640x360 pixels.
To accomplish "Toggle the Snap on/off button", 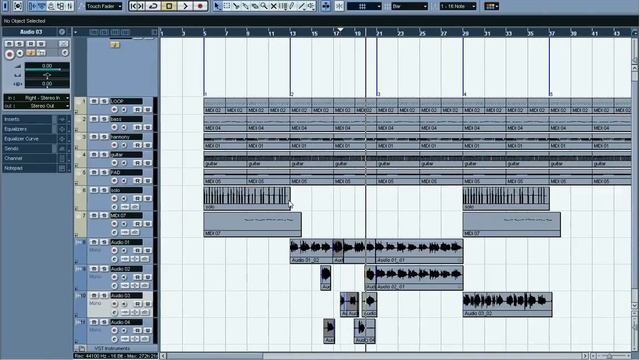I will 339,6.
